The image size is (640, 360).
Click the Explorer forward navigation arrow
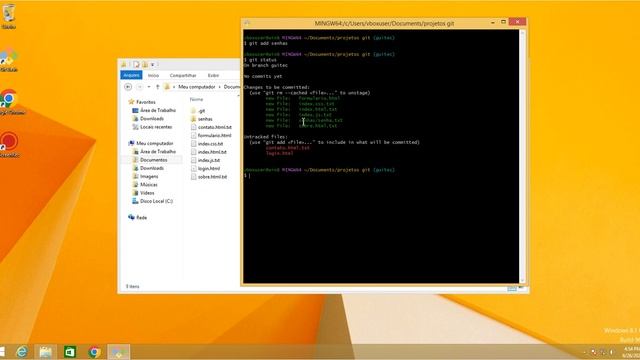click(140, 87)
